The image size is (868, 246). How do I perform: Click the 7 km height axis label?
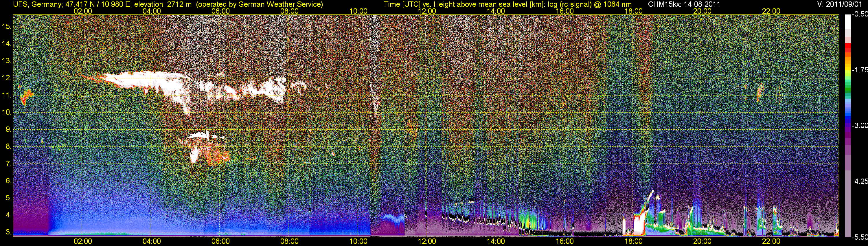(x=8, y=164)
